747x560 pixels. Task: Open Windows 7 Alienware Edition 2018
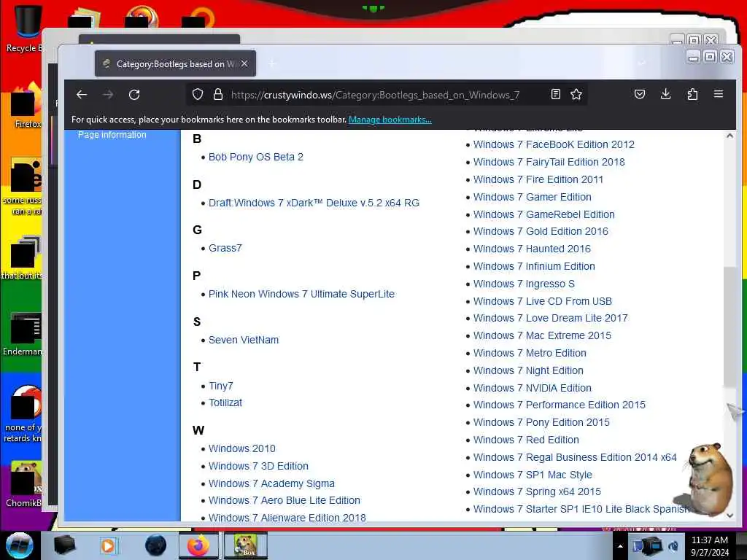click(287, 518)
